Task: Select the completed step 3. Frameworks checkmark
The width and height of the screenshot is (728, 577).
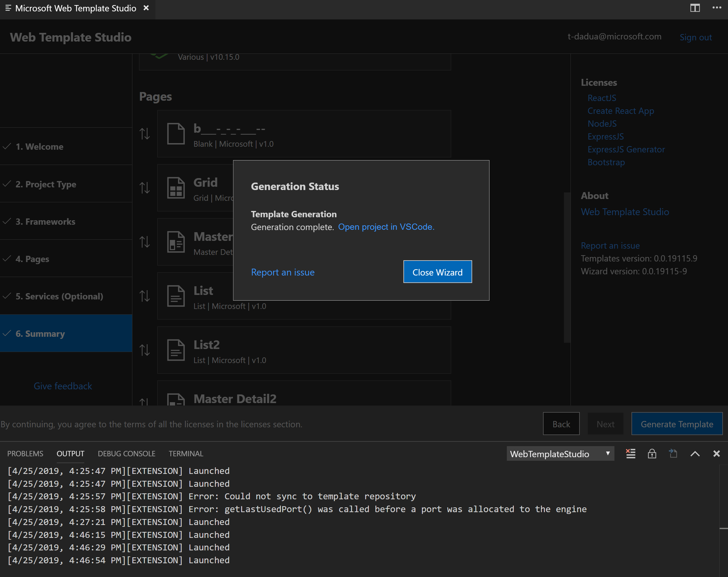Action: click(7, 221)
